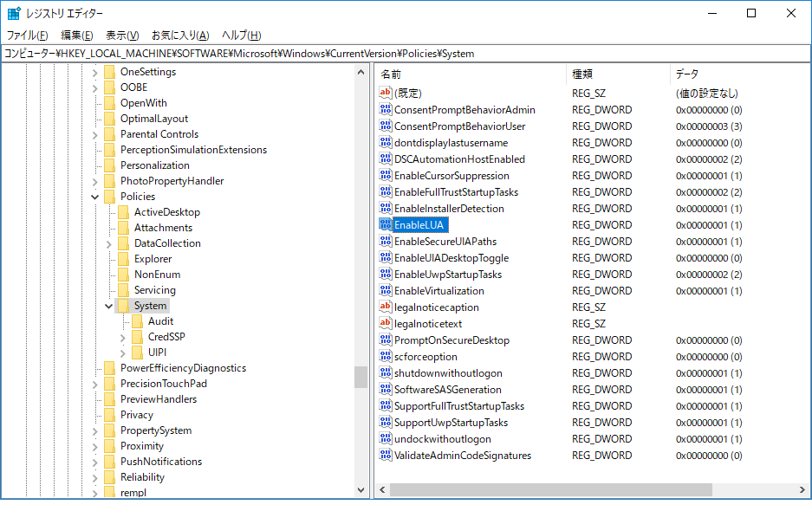
Task: Click the tree pane vertical scrollbar thumb
Action: (361, 377)
